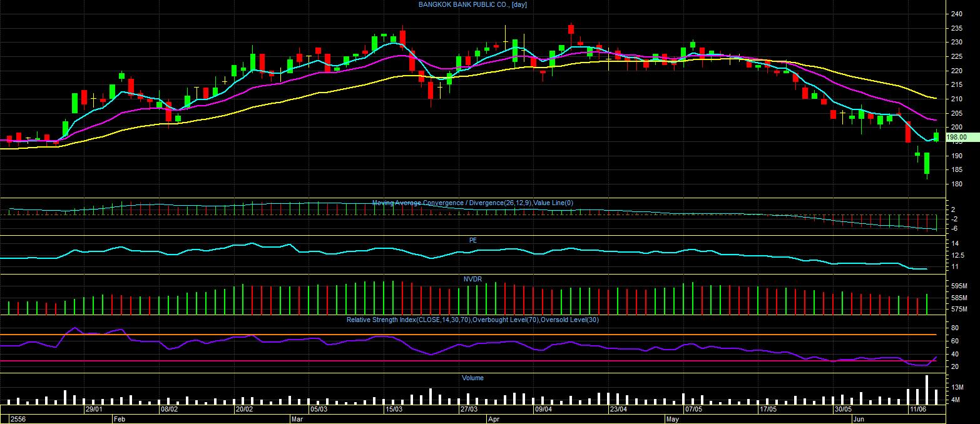Click the 225 price axis value
The width and height of the screenshot is (980, 424).
tap(957, 56)
